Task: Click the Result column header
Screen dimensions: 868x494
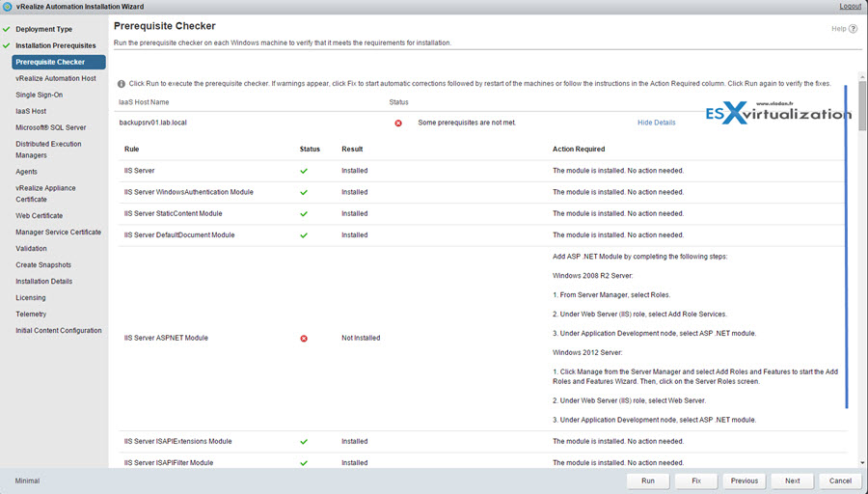Action: tap(352, 149)
